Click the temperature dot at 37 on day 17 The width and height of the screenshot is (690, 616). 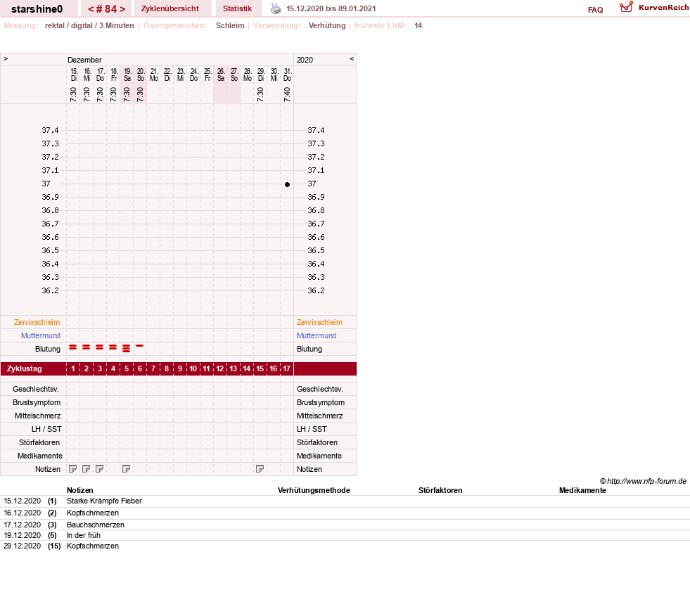click(288, 184)
